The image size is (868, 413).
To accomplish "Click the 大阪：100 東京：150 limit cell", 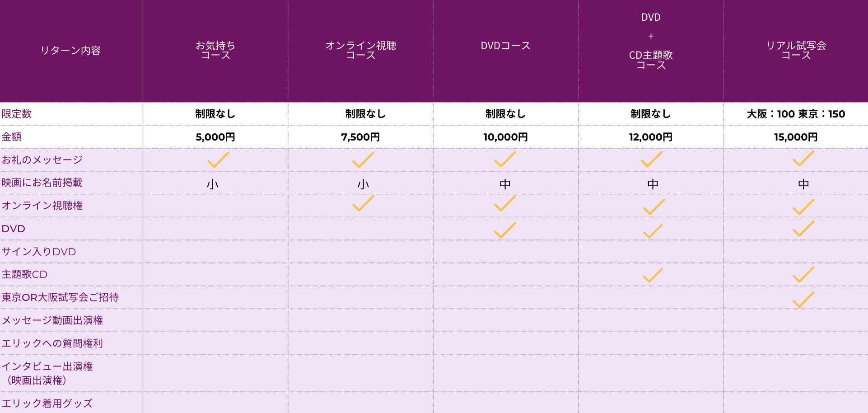I will click(x=796, y=114).
